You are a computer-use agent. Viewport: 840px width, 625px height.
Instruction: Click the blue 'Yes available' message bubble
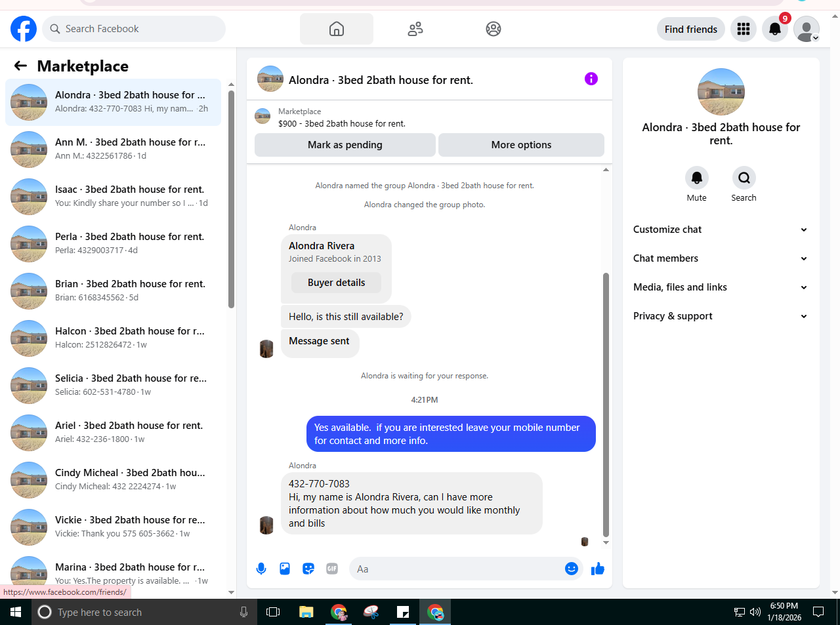point(451,434)
